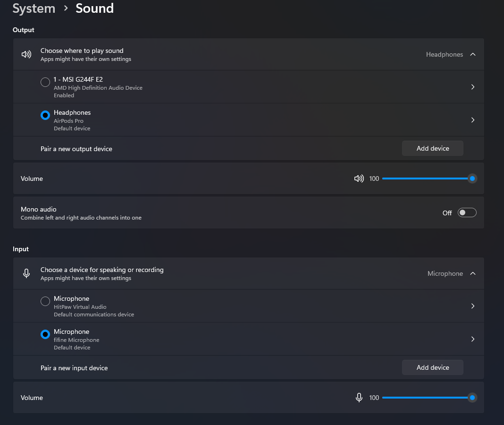504x425 pixels.
Task: Open HitPaw Virtual Audio microphone properties arrow
Action: pyautogui.click(x=472, y=306)
